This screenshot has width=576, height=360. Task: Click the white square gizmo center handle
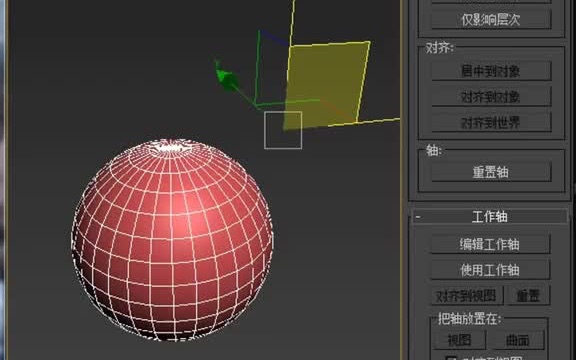point(283,130)
